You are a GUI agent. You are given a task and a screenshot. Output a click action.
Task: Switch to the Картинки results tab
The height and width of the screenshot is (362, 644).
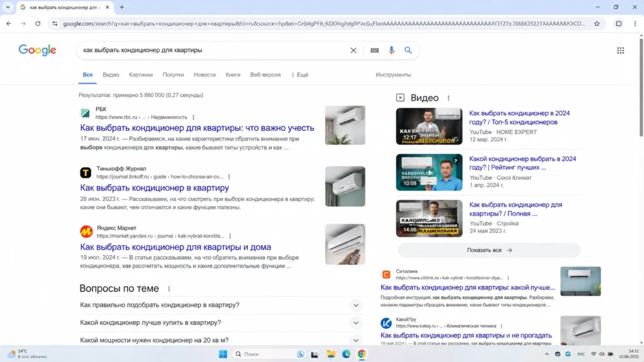coord(141,75)
